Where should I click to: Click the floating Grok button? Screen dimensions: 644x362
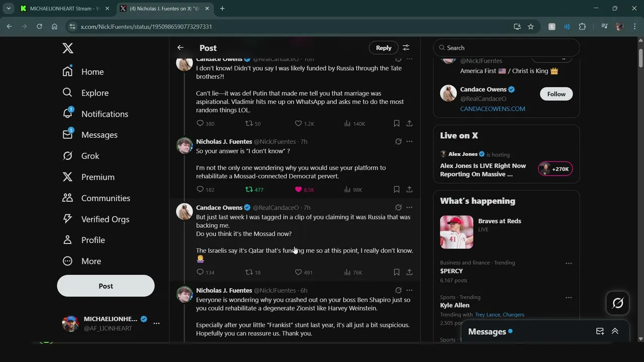click(618, 303)
